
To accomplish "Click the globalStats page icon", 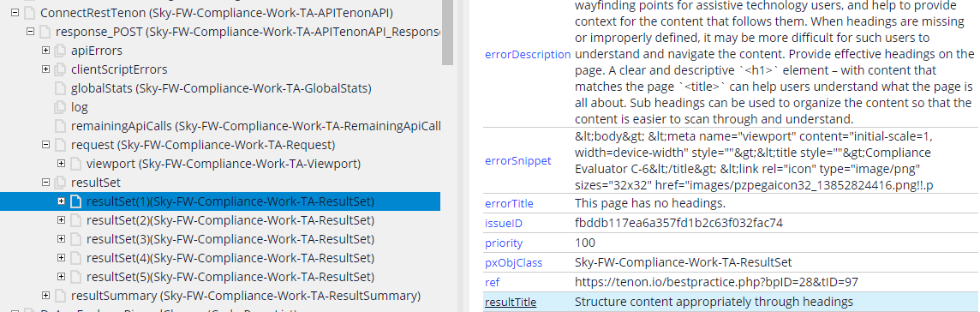I will (60, 88).
